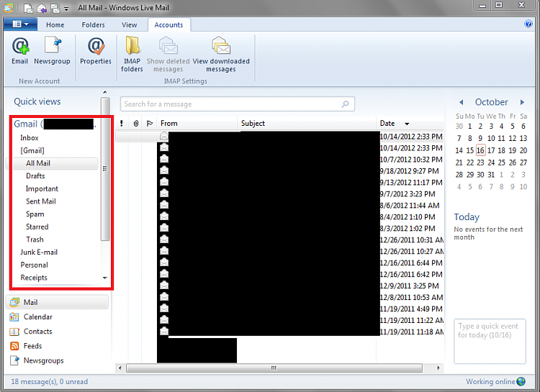540x392 pixels.
Task: Click Working online globe icon
Action: (x=521, y=381)
